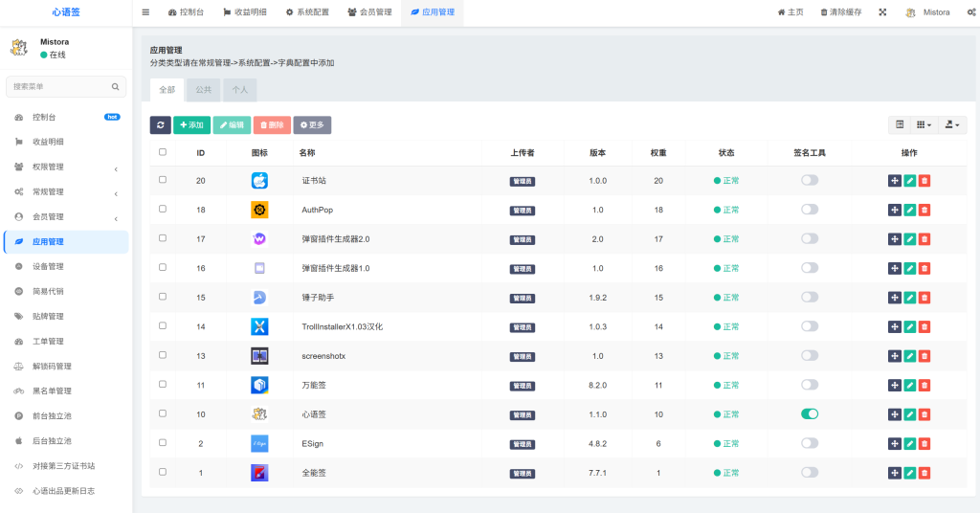The width and height of the screenshot is (980, 513).
Task: Click the delete icon for 心语签 row
Action: point(924,414)
